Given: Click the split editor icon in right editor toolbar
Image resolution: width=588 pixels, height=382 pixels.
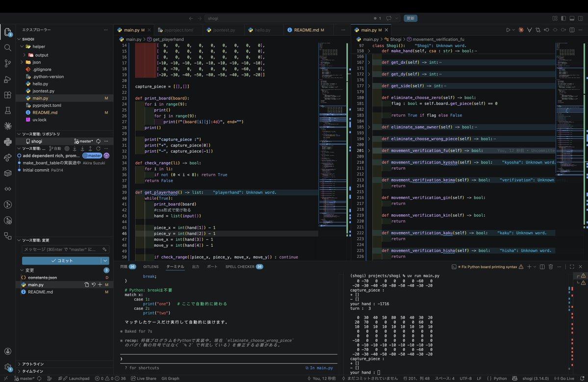Looking at the screenshot, I should 572,30.
